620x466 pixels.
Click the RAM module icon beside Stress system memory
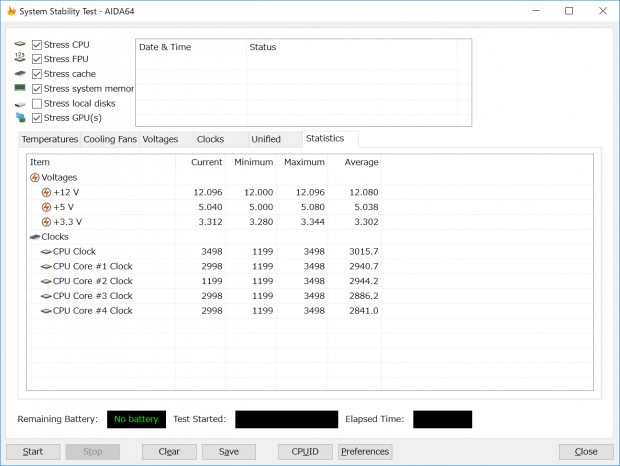click(20, 88)
